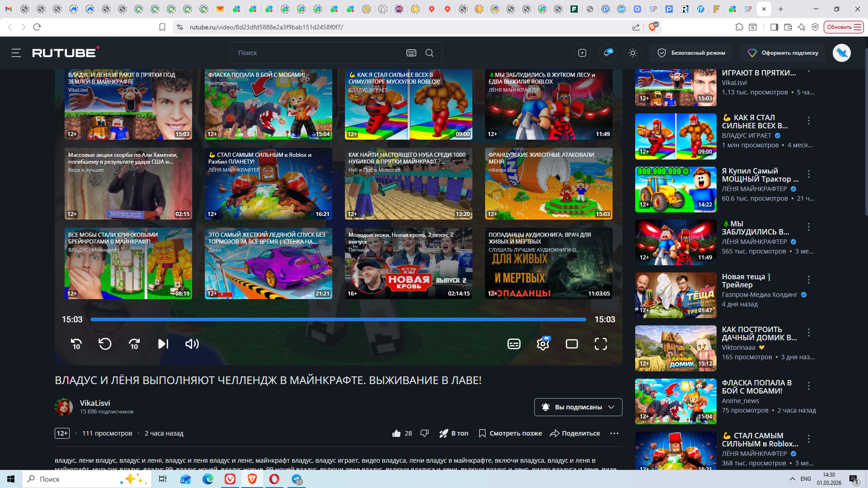This screenshot has height=488, width=868.
Task: Click the upload video icon
Action: [x=582, y=53]
